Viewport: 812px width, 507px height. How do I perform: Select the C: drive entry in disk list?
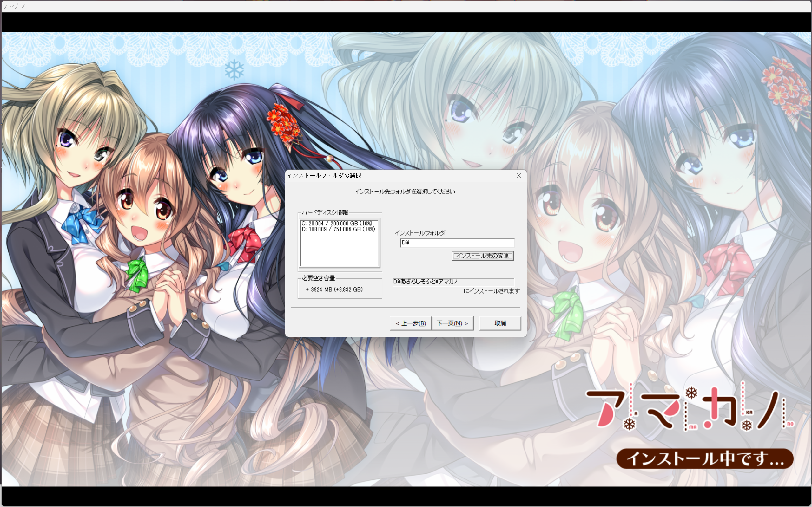(337, 223)
